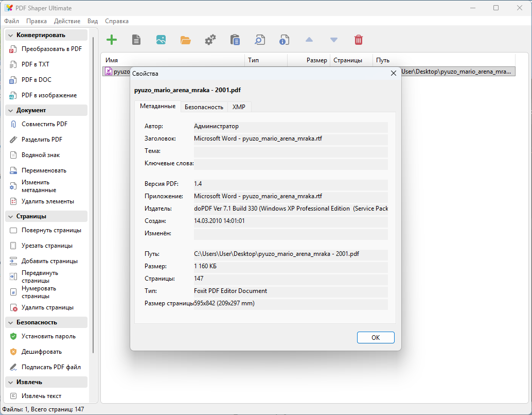Click the gears settings toolbar icon
This screenshot has width=532, height=415.
pyautogui.click(x=210, y=40)
